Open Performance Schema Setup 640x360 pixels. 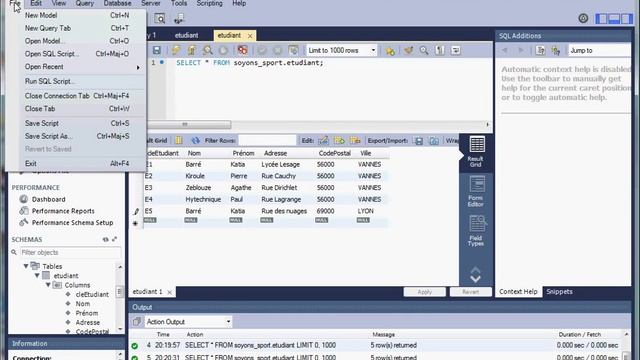click(72, 223)
